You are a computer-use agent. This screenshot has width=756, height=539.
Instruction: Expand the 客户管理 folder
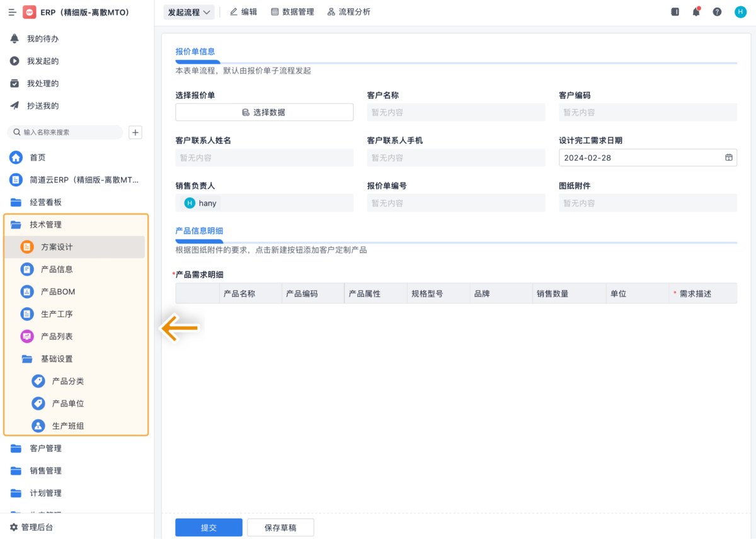point(45,448)
